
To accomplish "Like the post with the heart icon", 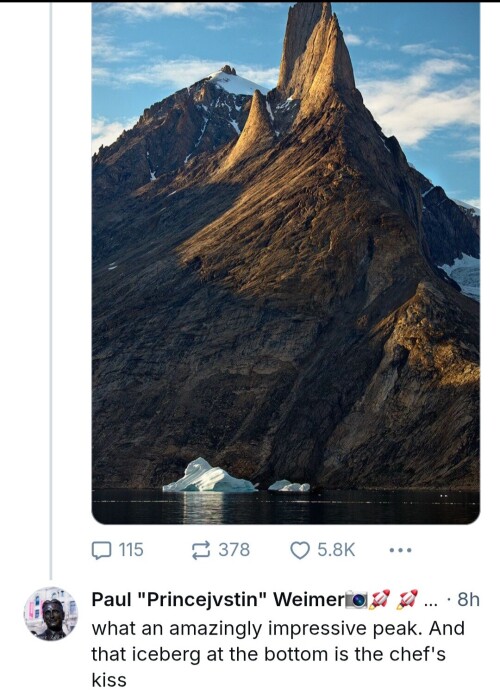I will [x=300, y=550].
